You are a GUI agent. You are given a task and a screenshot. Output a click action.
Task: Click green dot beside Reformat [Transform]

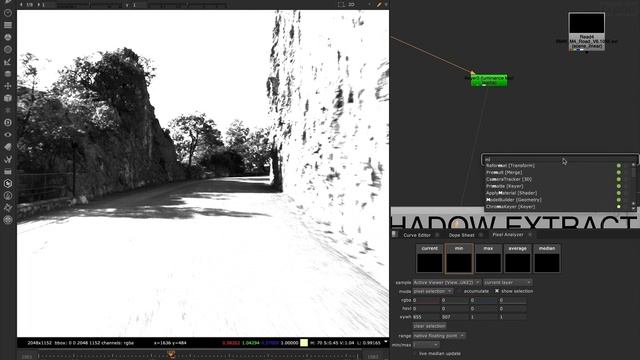coord(618,166)
